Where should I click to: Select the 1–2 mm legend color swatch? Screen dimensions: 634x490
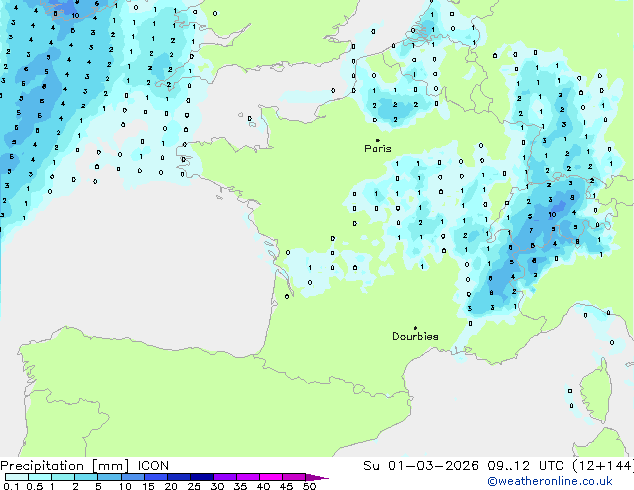tap(63, 477)
